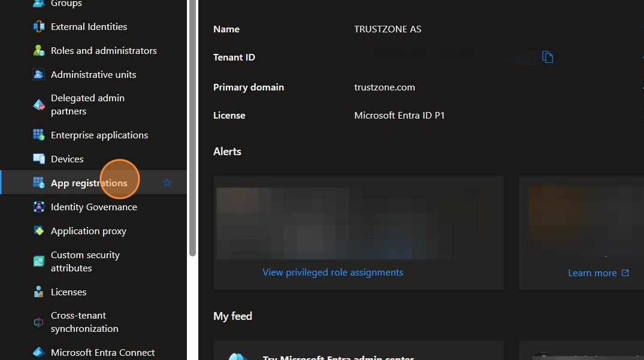Click the tenant name TRUSTZONE AS
This screenshot has width=644, height=360.
[388, 29]
